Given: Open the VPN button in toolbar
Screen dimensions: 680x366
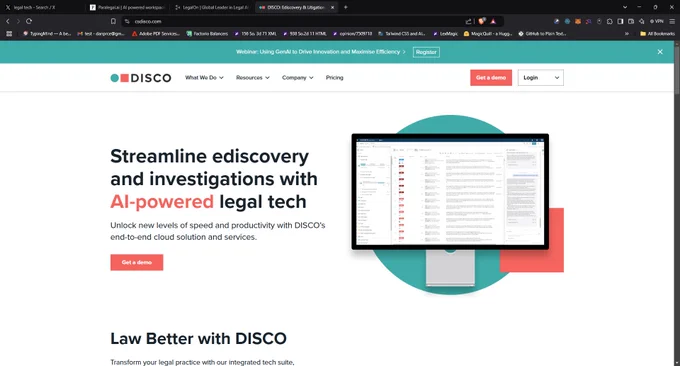Looking at the screenshot, I should [657, 21].
